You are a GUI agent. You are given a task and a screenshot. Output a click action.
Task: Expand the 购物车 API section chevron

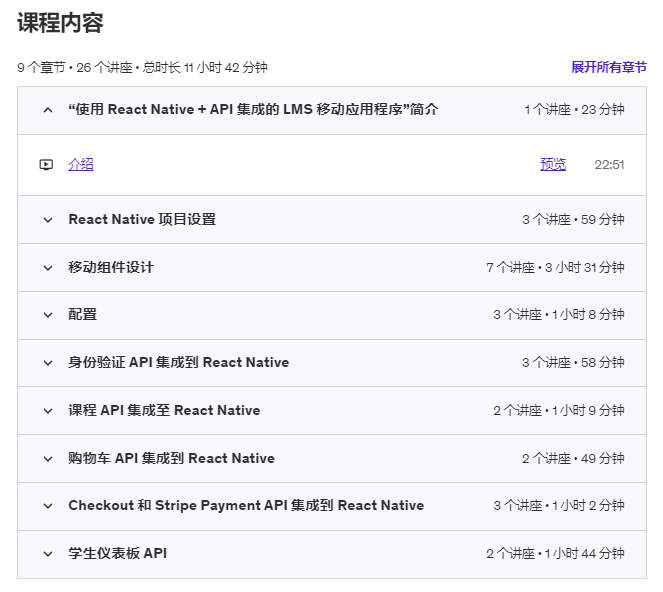(48, 458)
